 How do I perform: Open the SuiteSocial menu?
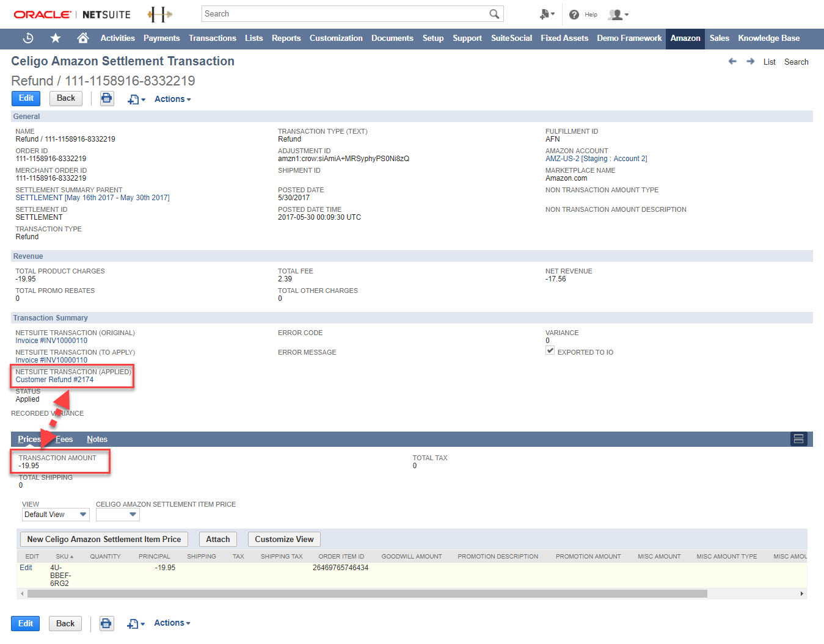(511, 38)
